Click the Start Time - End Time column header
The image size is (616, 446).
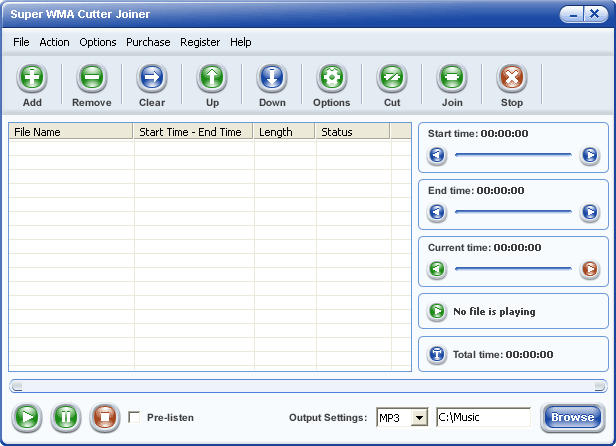pos(190,132)
